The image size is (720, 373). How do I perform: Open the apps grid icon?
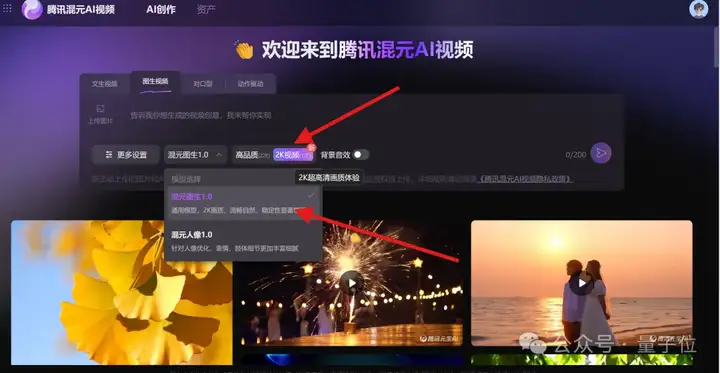[x=7, y=8]
